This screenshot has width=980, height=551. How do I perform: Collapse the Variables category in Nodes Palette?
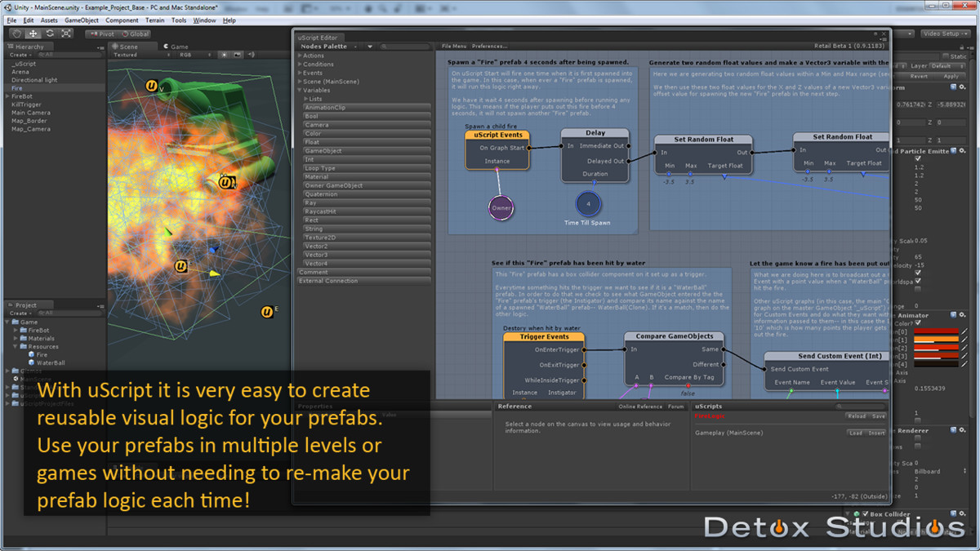316,90
